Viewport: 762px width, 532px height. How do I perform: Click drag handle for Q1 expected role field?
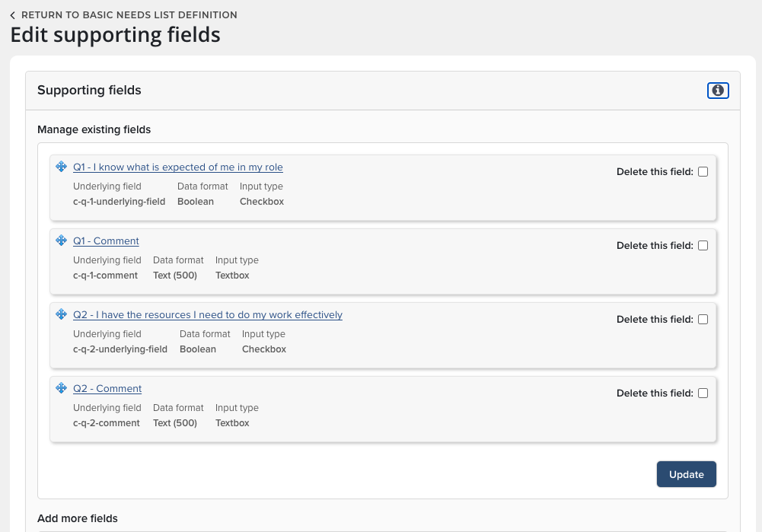click(62, 167)
